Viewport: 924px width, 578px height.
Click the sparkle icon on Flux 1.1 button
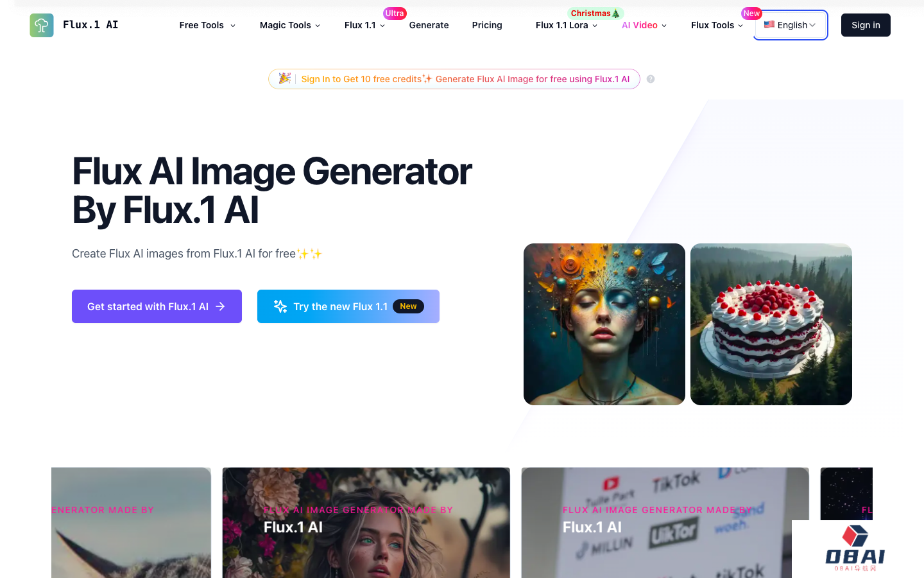click(x=280, y=306)
